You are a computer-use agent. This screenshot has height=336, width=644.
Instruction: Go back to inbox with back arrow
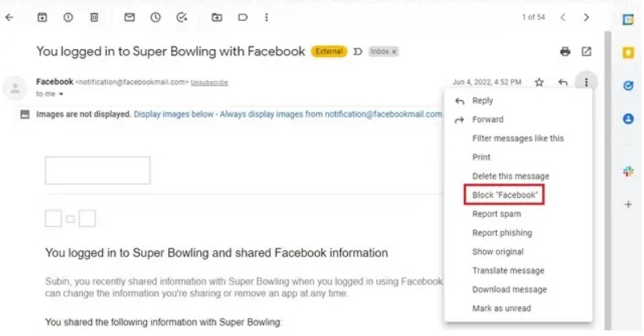pyautogui.click(x=9, y=17)
